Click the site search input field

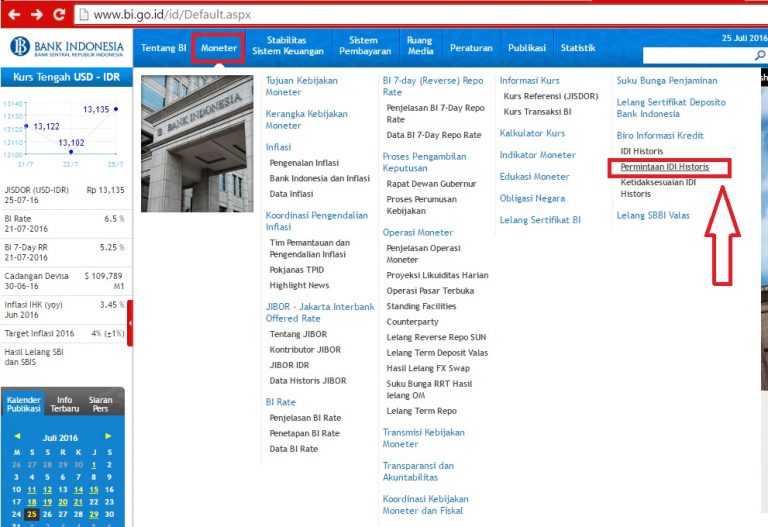[x=699, y=55]
